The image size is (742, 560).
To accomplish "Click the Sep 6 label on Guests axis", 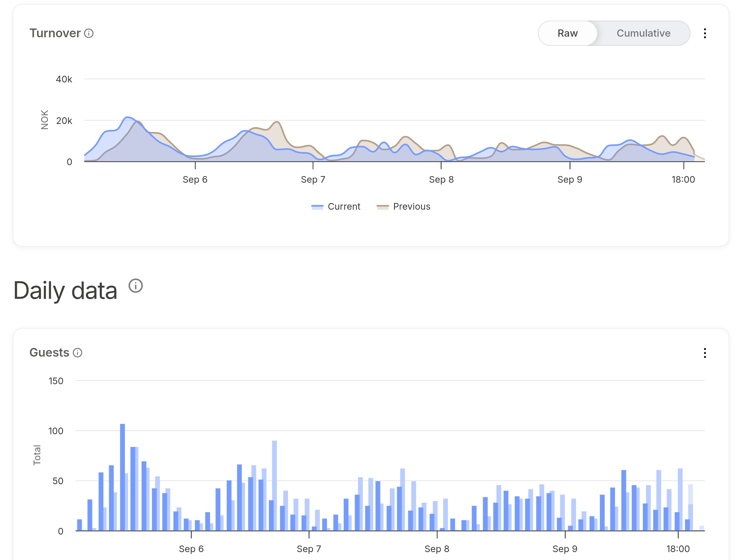I will [191, 549].
